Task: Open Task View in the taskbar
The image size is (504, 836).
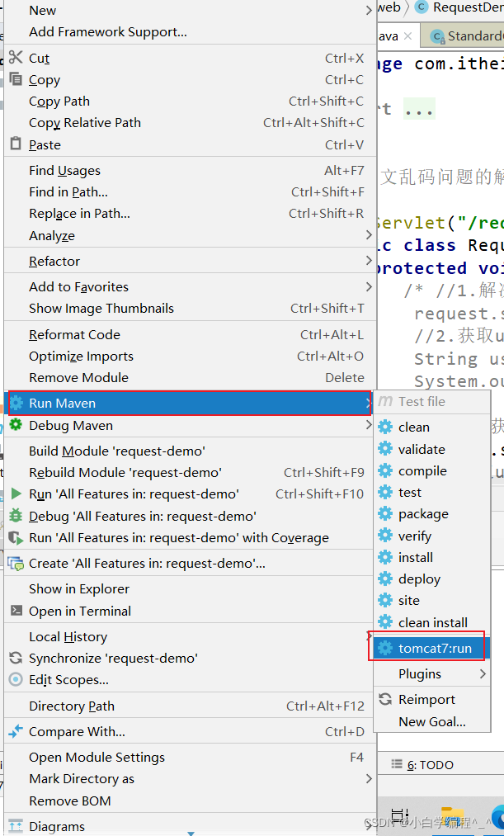Action: 399,815
